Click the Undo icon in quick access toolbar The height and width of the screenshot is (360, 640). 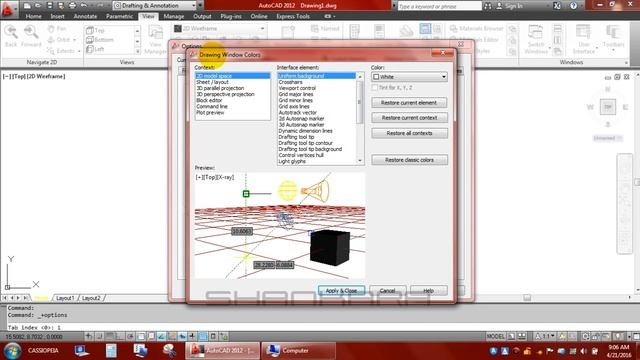tap(84, 6)
